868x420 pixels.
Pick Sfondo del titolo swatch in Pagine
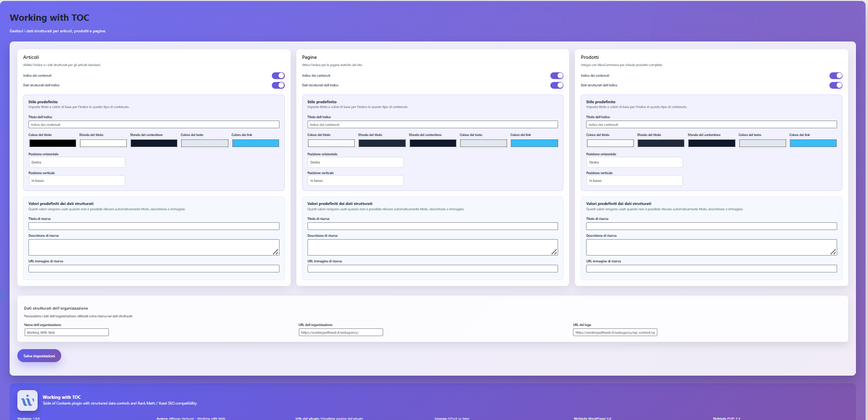[x=382, y=143]
